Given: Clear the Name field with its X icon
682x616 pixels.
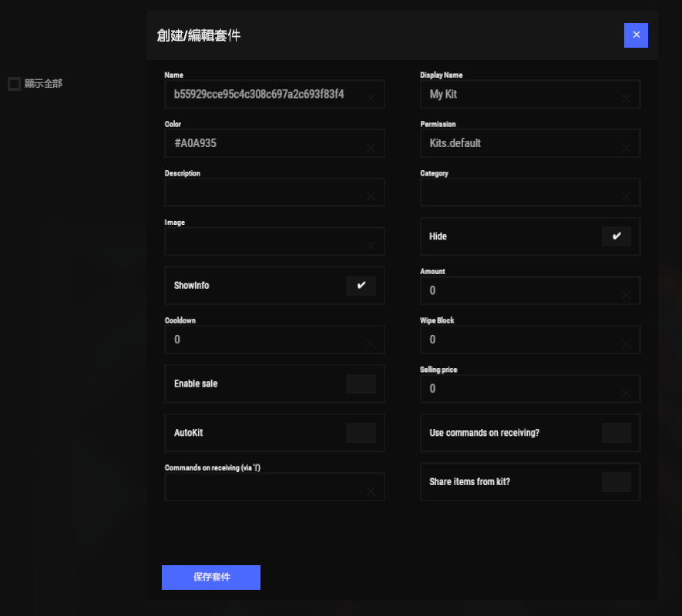Looking at the screenshot, I should coord(371,99).
